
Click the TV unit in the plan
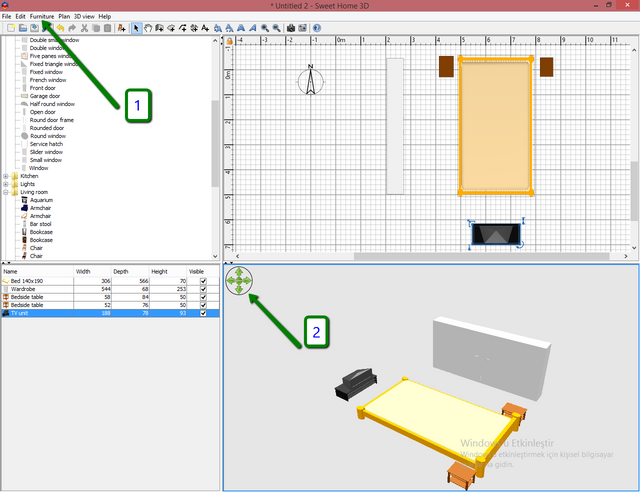tap(496, 234)
